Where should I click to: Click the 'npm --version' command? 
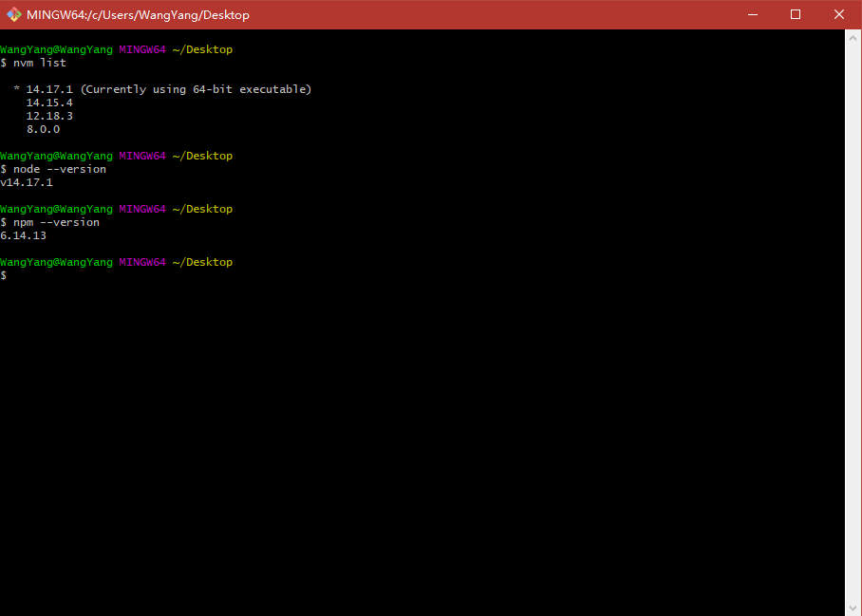click(56, 222)
